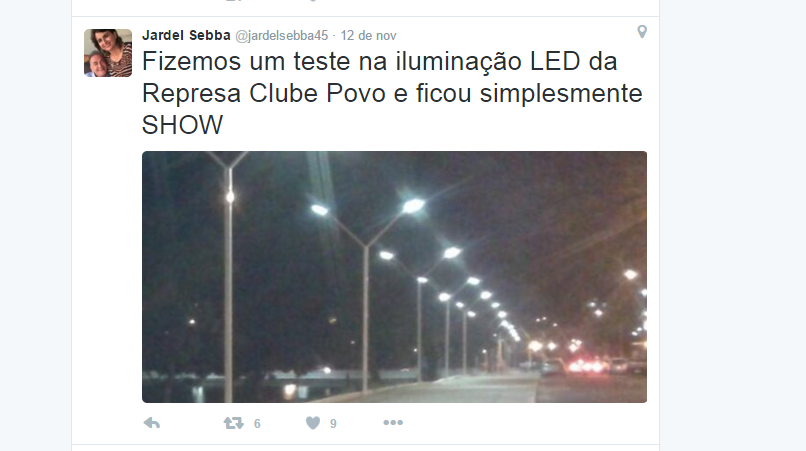The height and width of the screenshot is (451, 806).
Task: Open the three-dot more options menu
Action: point(393,423)
